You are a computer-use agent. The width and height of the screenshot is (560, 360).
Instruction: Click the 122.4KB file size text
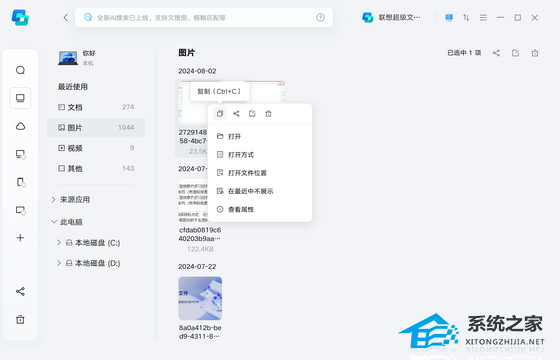200,249
